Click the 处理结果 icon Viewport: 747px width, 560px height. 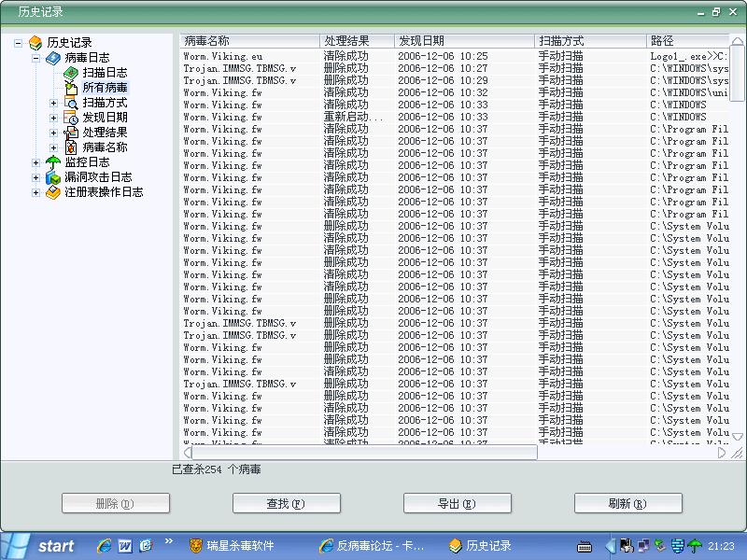[x=71, y=133]
